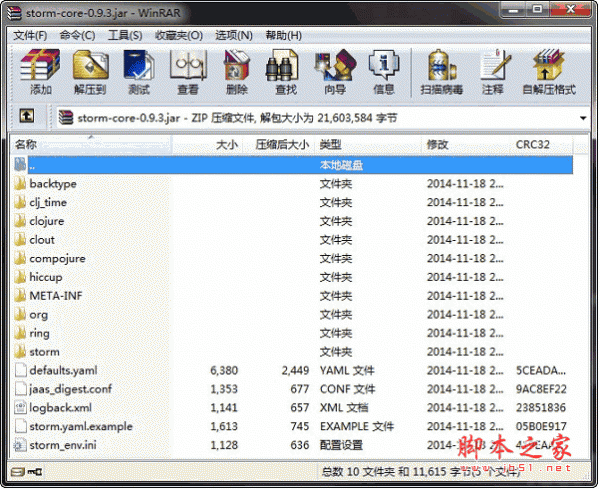
Task: Click the drive icon in status bar
Action: [18, 472]
